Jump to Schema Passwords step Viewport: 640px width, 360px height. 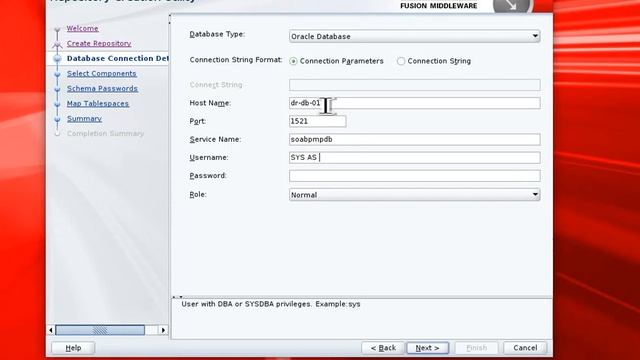tap(102, 89)
